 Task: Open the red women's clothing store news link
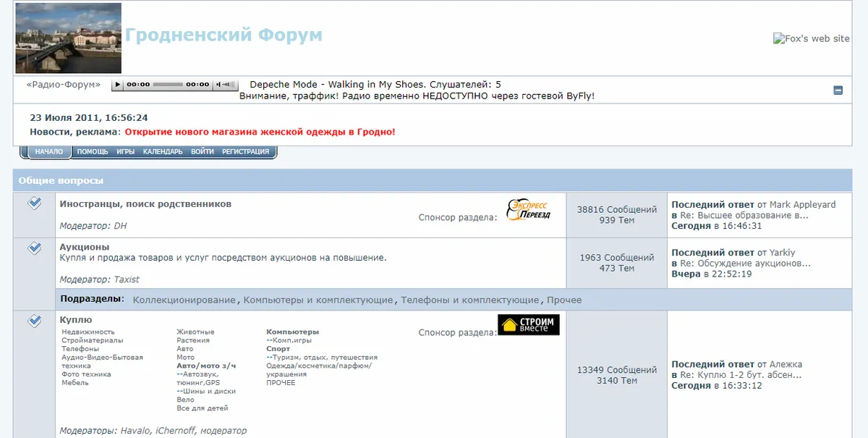coord(260,132)
